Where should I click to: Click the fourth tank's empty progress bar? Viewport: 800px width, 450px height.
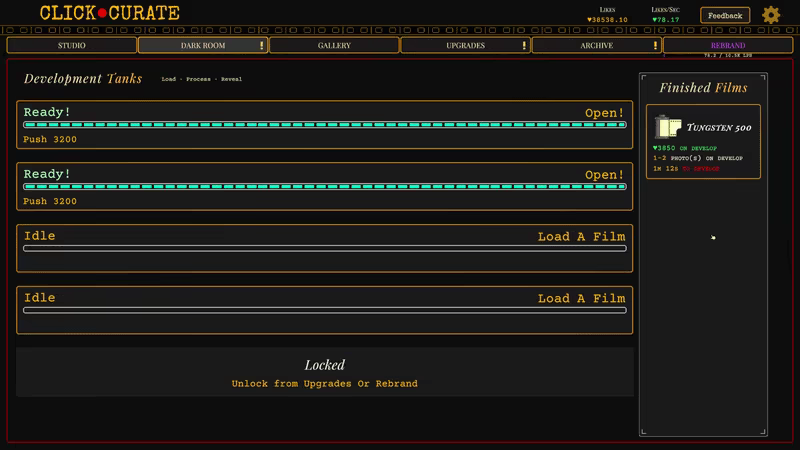click(324, 310)
